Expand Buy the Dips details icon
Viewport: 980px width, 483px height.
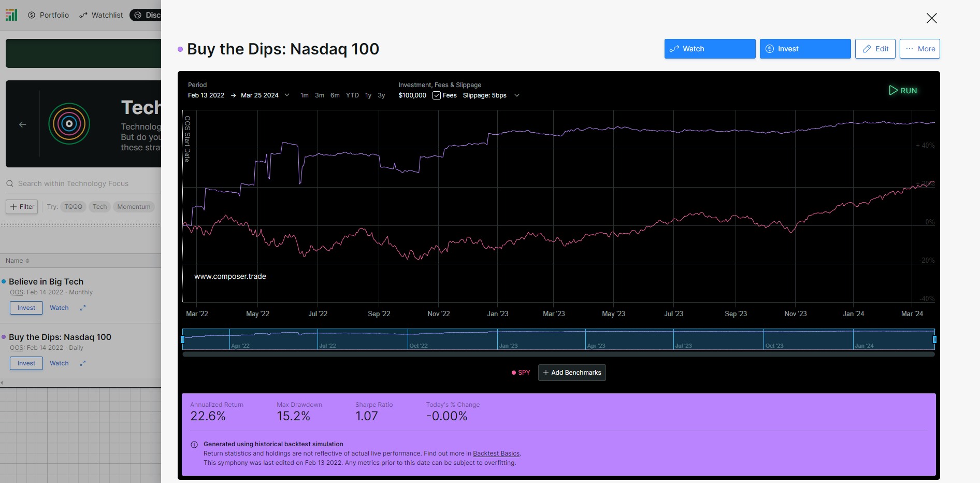coord(83,363)
